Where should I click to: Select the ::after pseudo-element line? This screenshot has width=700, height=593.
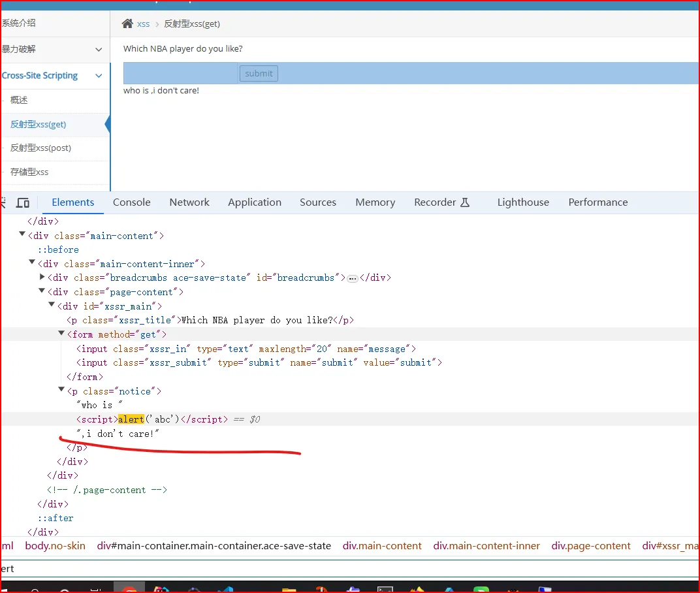coord(56,518)
